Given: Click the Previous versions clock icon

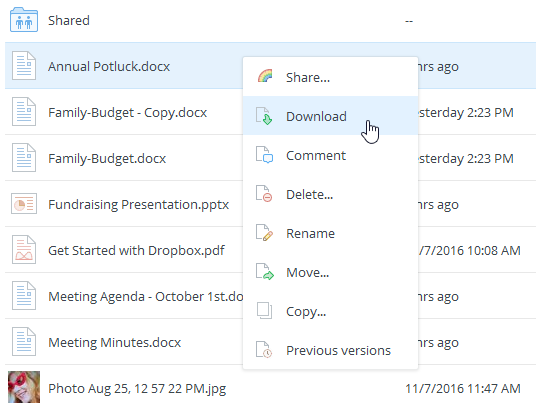Looking at the screenshot, I should (264, 350).
